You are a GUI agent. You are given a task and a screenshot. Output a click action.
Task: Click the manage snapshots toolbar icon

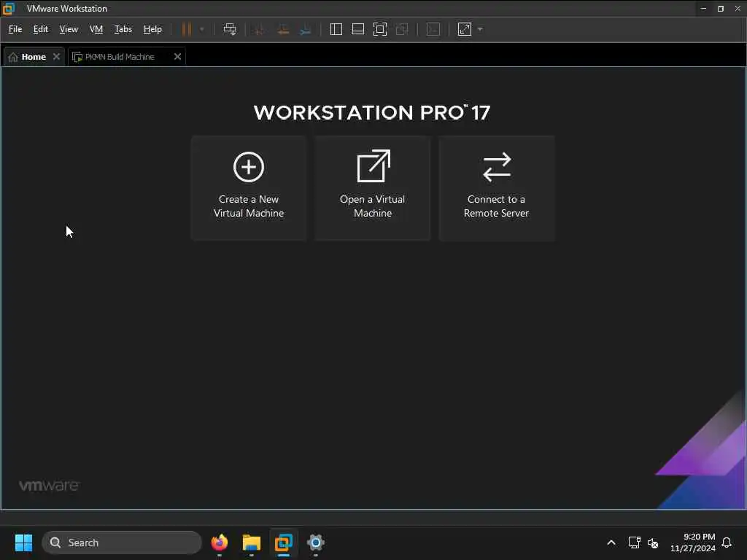(x=306, y=29)
